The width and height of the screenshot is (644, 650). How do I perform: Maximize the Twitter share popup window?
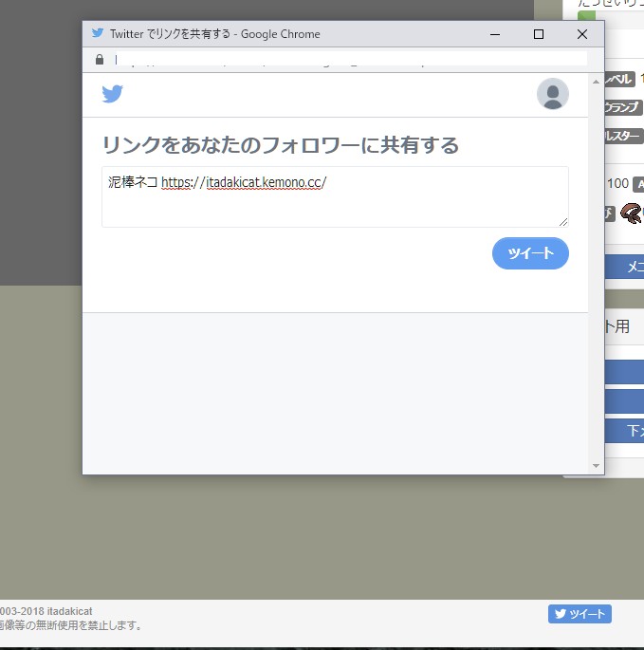click(x=539, y=34)
